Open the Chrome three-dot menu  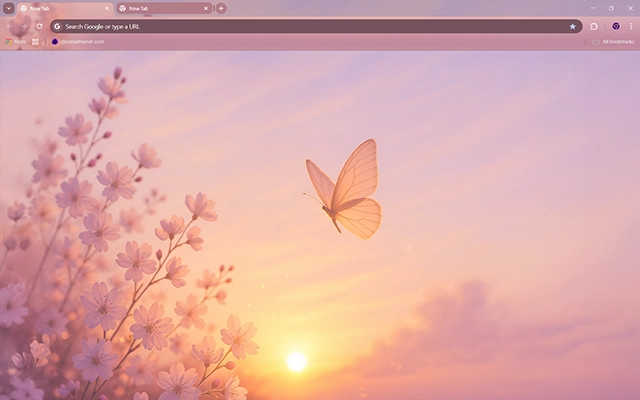pos(631,27)
